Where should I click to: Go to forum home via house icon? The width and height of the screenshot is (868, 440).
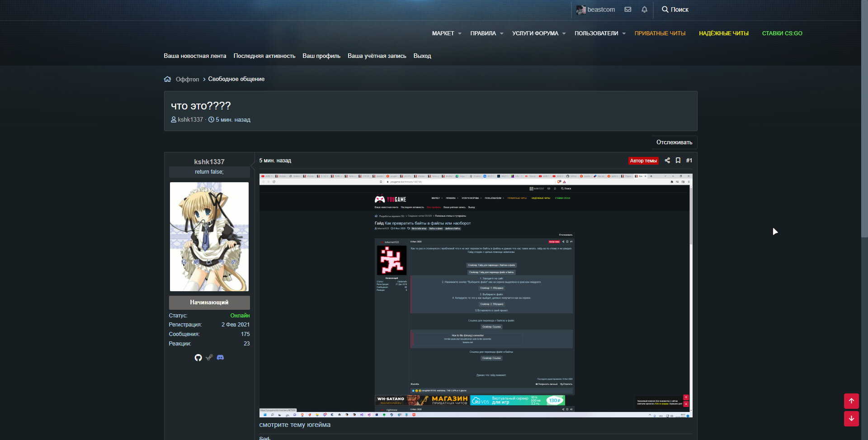(167, 79)
